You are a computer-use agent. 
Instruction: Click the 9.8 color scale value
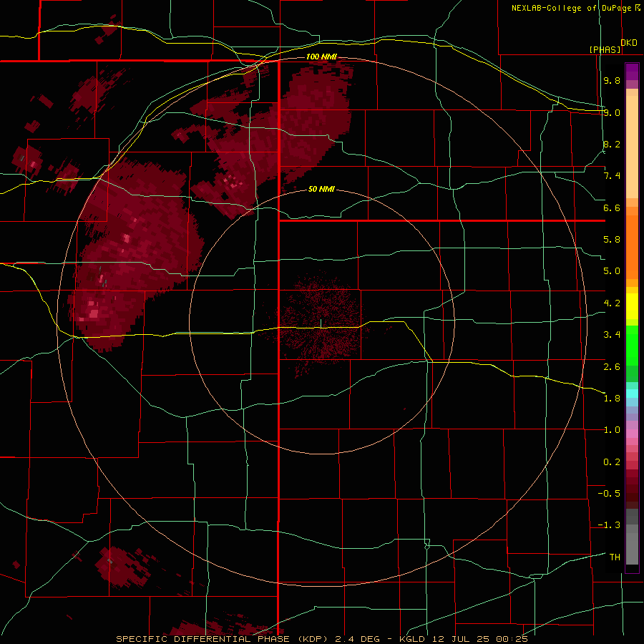612,80
